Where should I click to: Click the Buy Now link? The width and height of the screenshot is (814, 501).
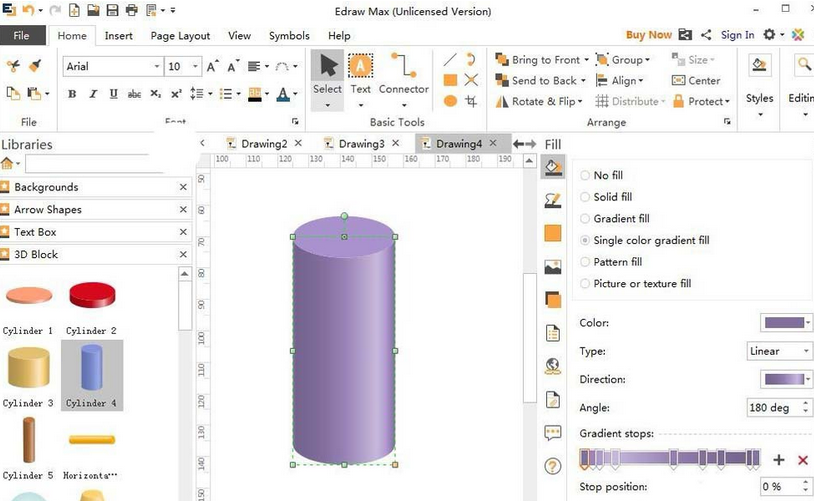[648, 35]
